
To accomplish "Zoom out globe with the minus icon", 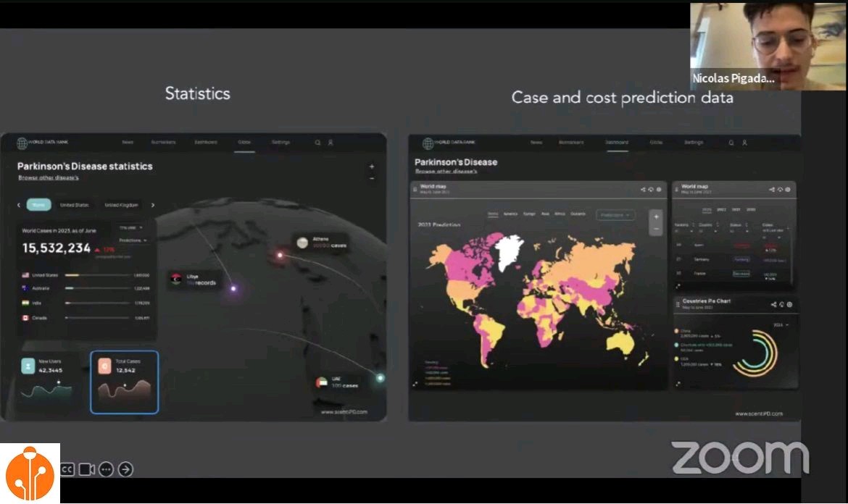I will coord(372,178).
